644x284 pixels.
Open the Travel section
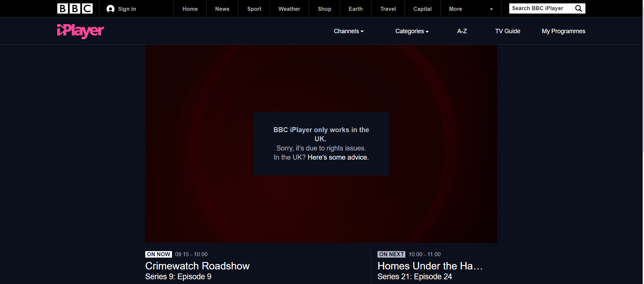(x=388, y=9)
